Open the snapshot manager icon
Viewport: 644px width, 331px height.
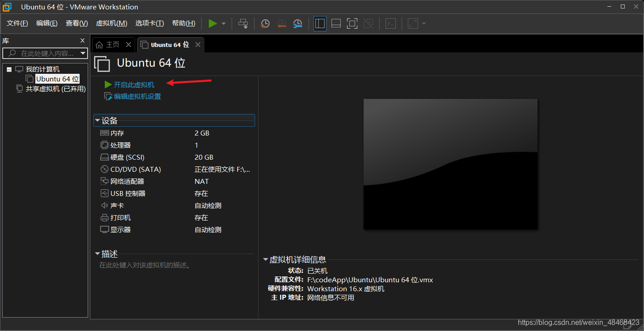297,23
